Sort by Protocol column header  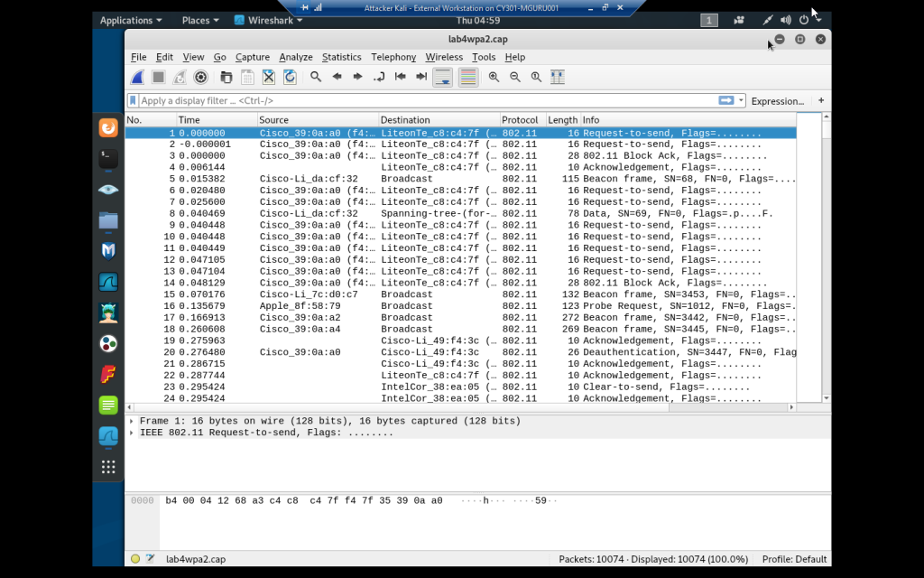click(x=522, y=120)
